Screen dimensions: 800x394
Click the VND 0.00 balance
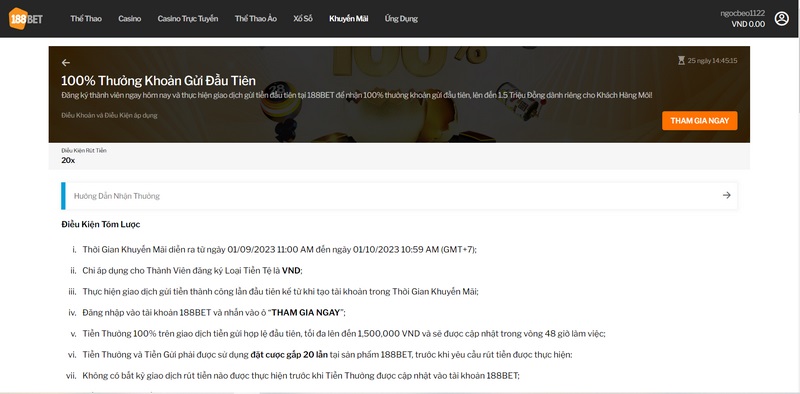748,24
